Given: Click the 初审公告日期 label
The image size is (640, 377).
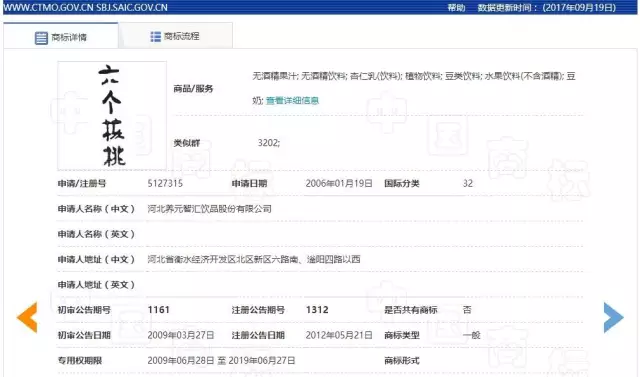Looking at the screenshot, I should pyautogui.click(x=84, y=335).
